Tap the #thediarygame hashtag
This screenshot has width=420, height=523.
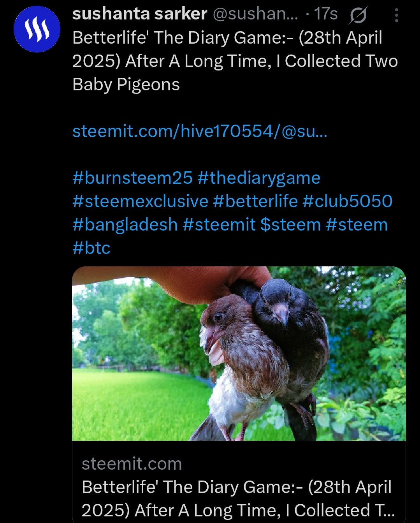point(259,178)
